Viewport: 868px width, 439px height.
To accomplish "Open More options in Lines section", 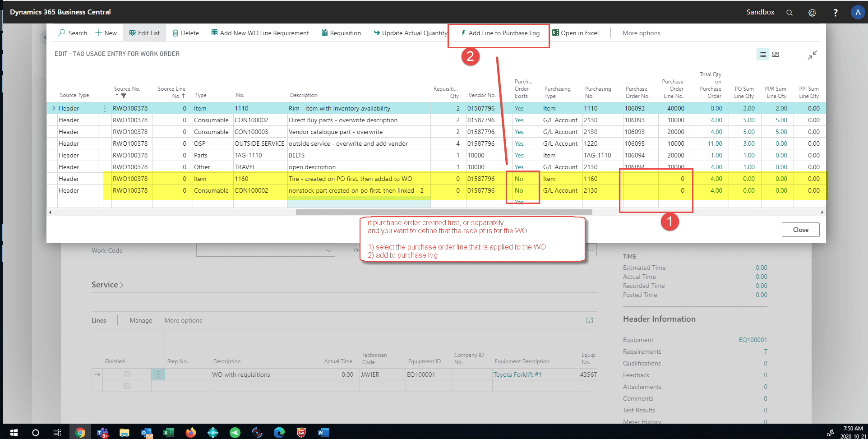I will pos(183,320).
